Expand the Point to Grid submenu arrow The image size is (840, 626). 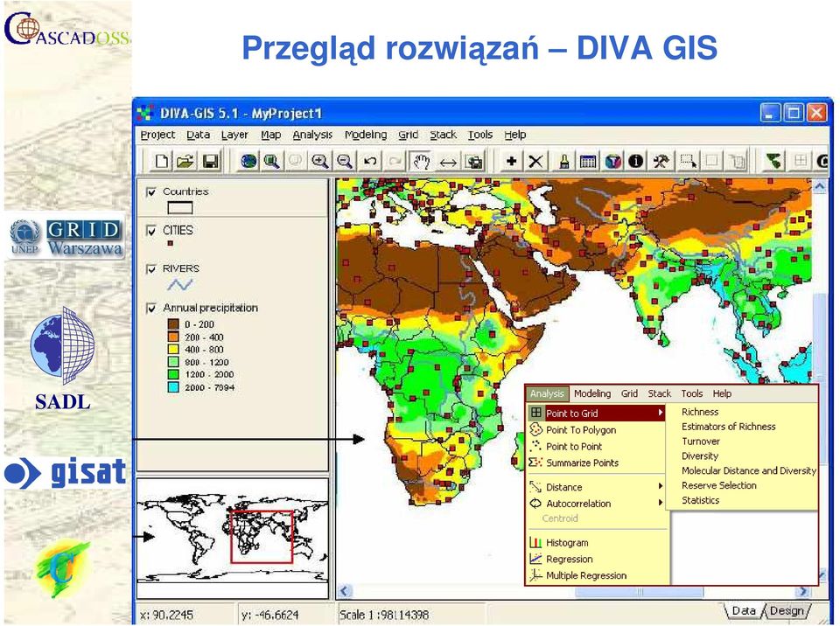661,413
